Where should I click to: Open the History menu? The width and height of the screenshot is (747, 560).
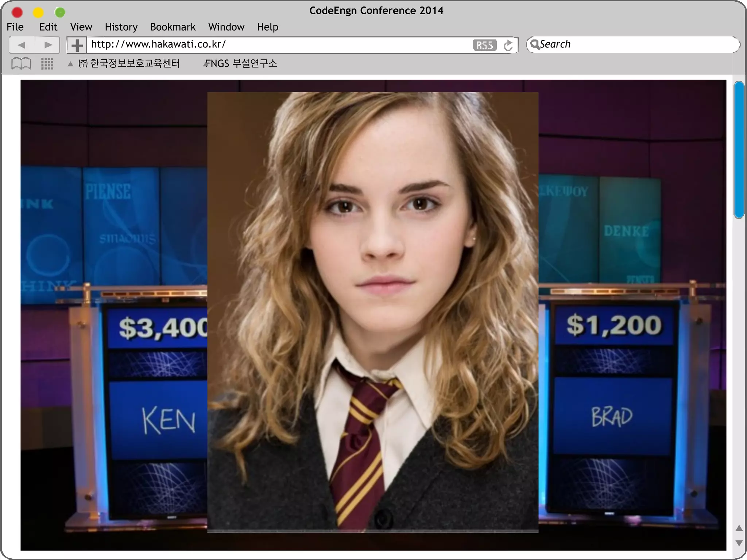click(x=121, y=27)
